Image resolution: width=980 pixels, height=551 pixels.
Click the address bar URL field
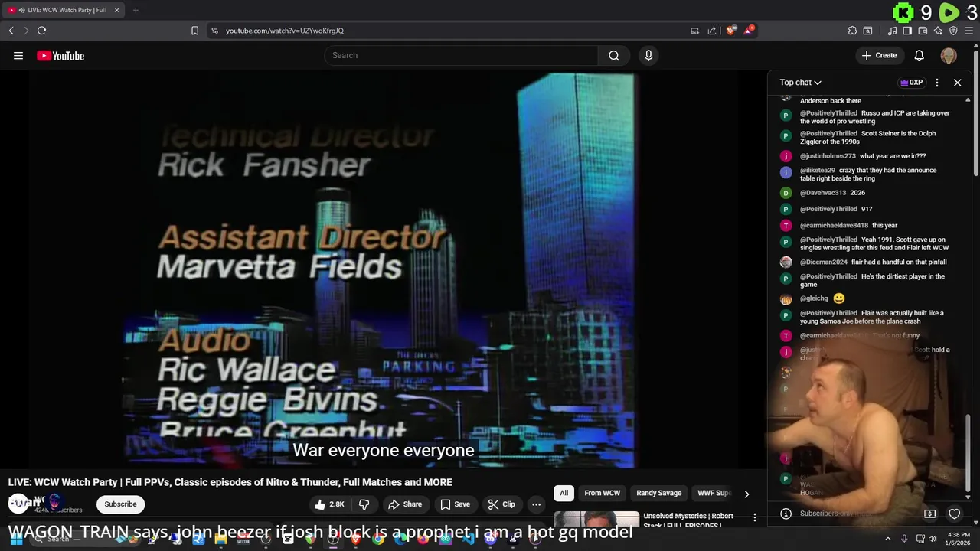(x=452, y=31)
